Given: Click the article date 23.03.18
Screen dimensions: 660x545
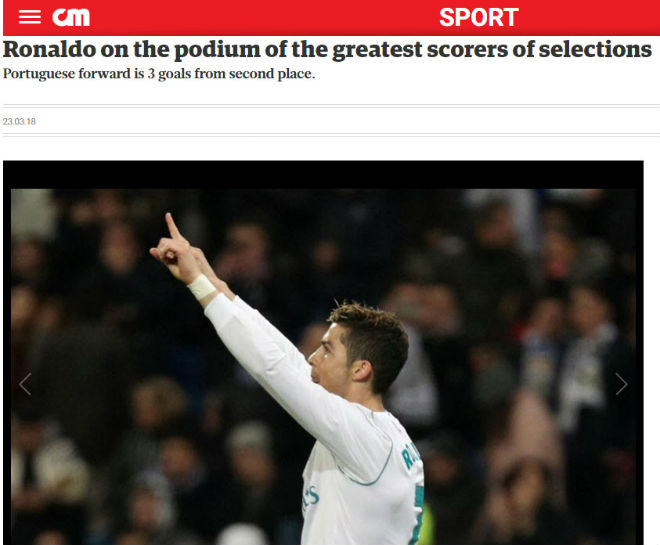Looking at the screenshot, I should (x=19, y=122).
